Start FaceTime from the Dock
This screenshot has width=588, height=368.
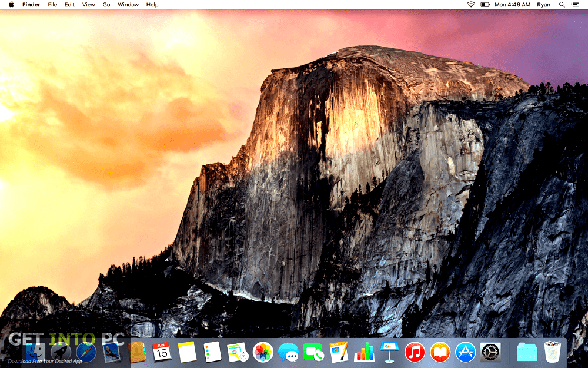click(313, 352)
